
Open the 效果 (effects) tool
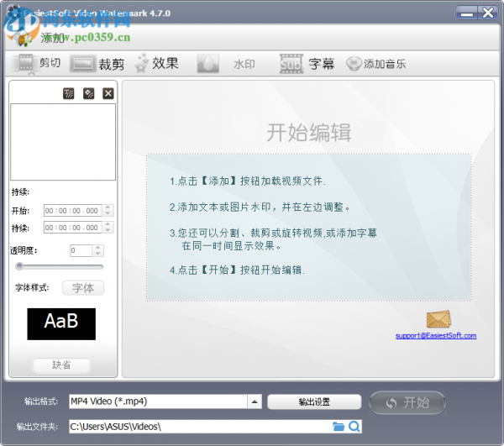tap(156, 63)
